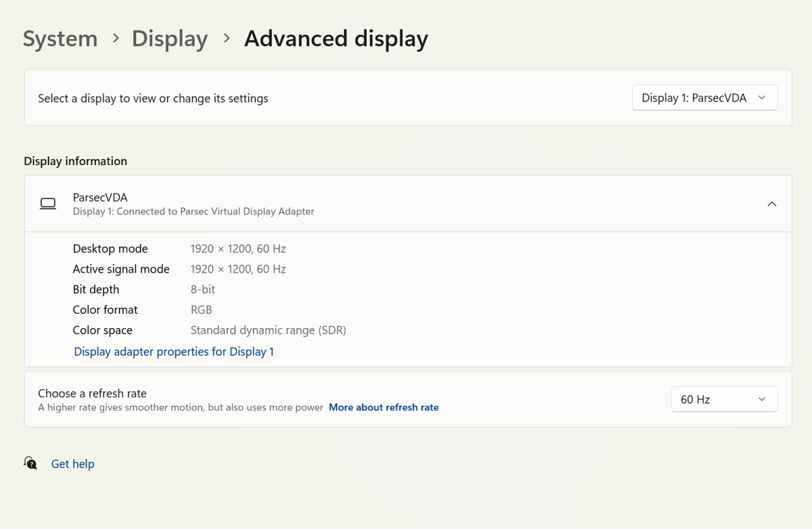Image resolution: width=812 pixels, height=529 pixels.
Task: Click the Color space label
Action: click(103, 330)
